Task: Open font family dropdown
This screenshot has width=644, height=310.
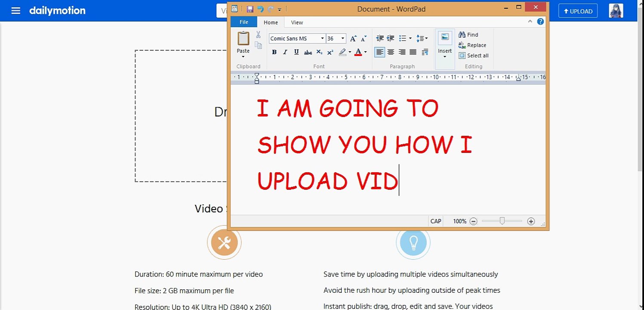Action: point(322,38)
